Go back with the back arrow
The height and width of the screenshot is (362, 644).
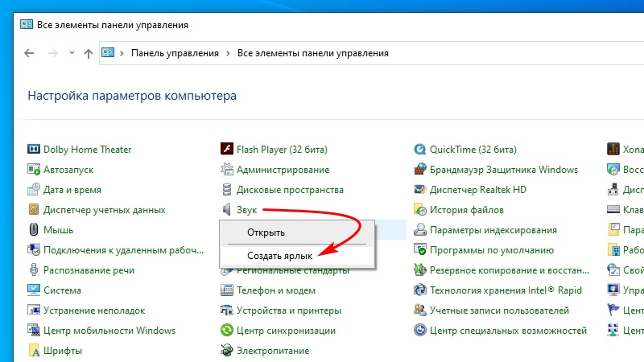[29, 53]
